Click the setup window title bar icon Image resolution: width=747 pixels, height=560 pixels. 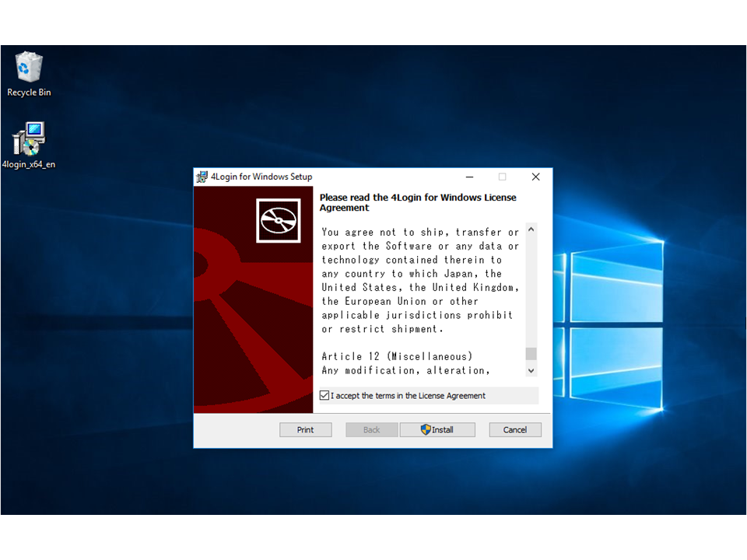tap(202, 177)
